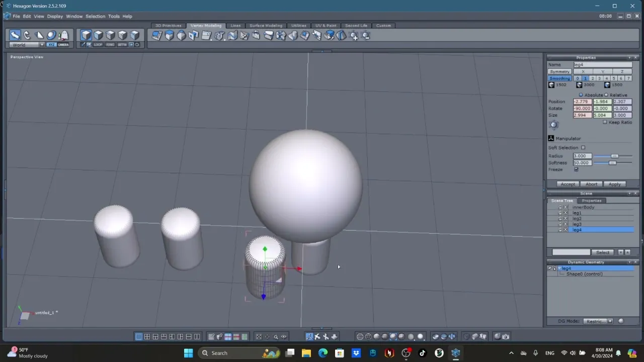
Task: Open the File menu
Action: 17,16
